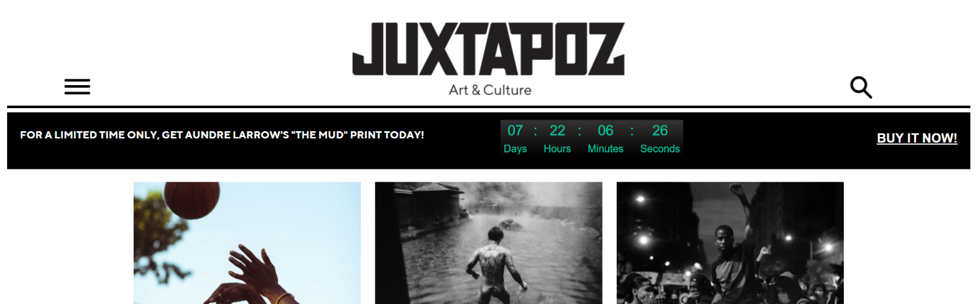
Task: Click the Hours label in countdown
Action: pyautogui.click(x=557, y=148)
